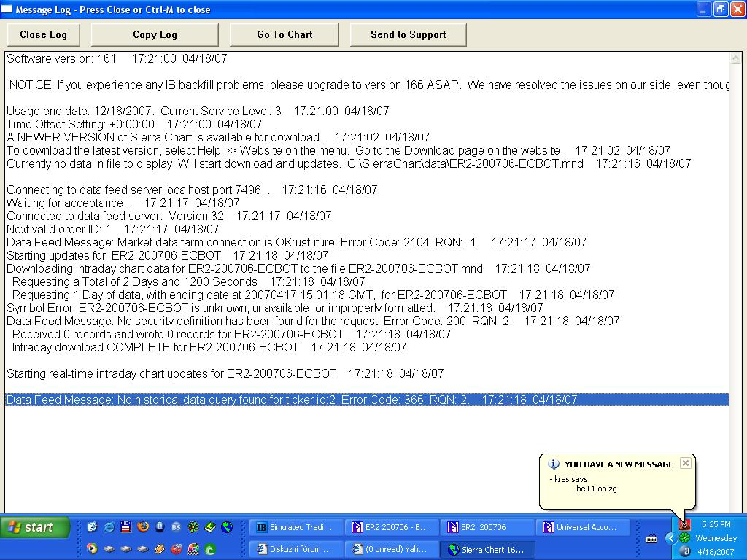Click the system clock showing 5:25 PM
747x560 pixels.
click(x=716, y=524)
